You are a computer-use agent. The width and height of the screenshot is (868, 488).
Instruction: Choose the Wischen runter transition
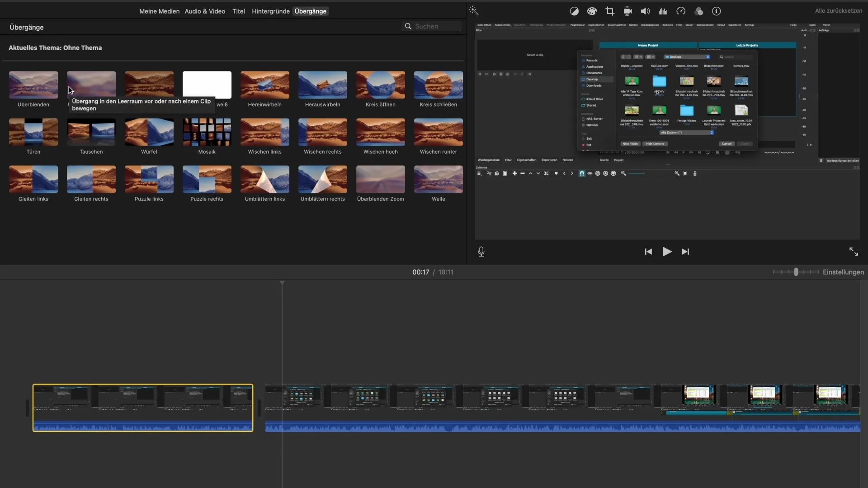(439, 132)
